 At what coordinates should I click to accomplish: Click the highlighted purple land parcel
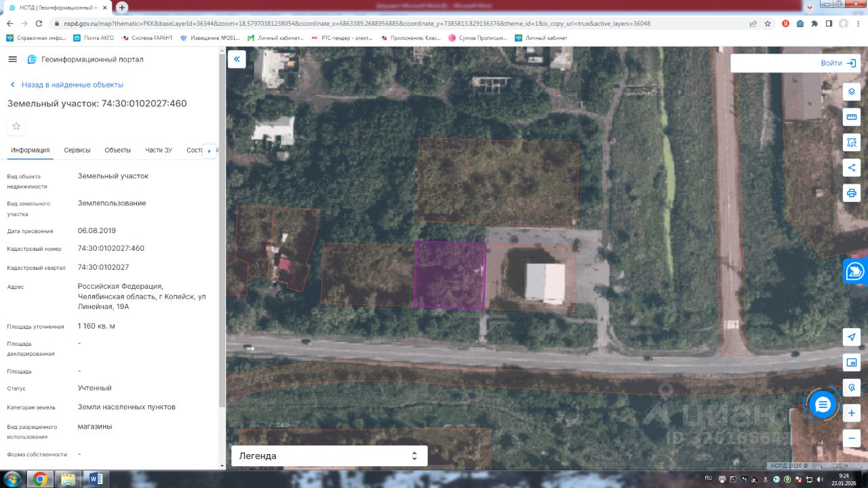click(x=450, y=274)
